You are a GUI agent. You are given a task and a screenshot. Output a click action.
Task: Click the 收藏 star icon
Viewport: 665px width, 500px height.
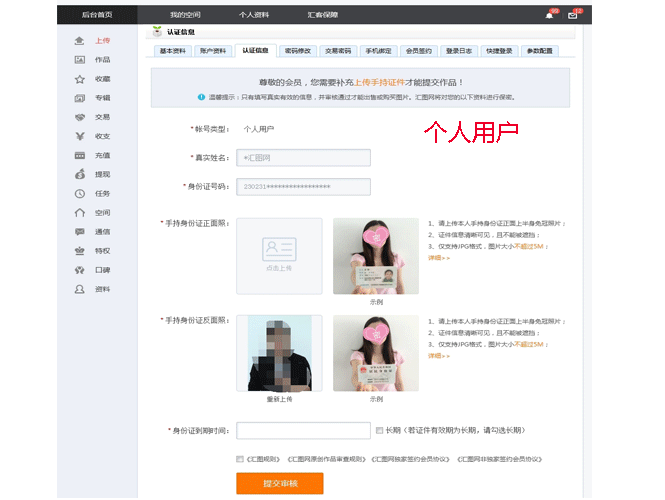80,79
